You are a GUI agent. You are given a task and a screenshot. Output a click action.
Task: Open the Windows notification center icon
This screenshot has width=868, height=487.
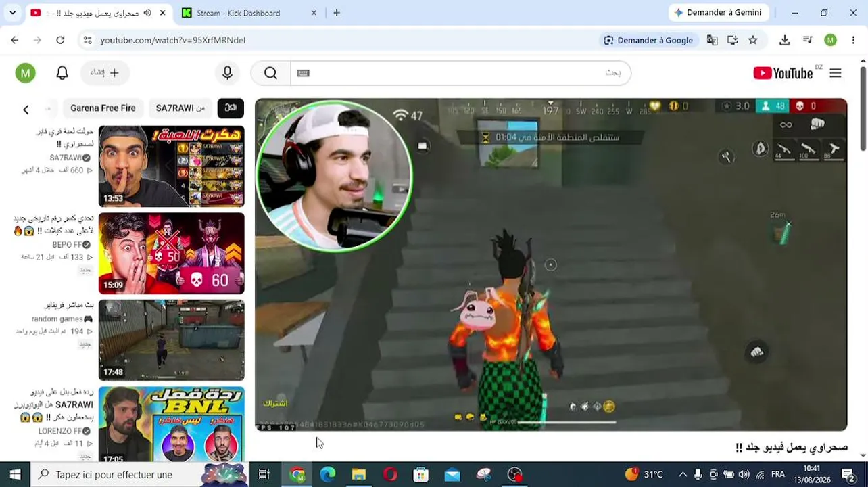point(848,474)
